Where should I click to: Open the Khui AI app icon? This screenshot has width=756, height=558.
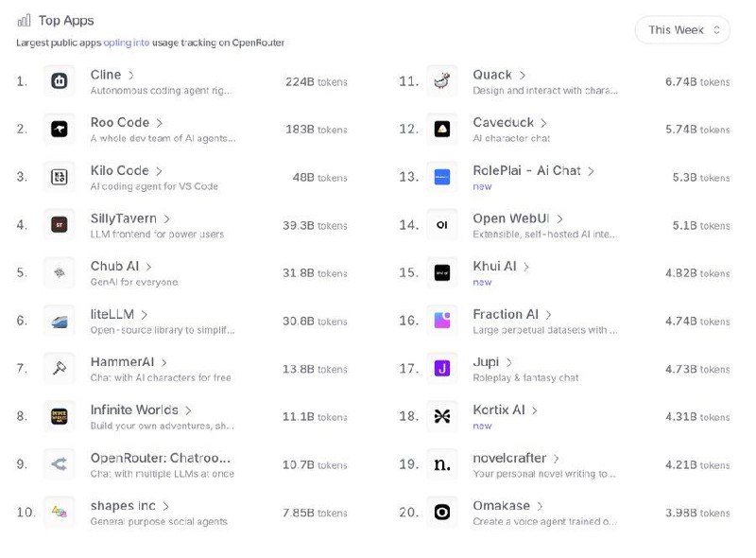(x=442, y=272)
